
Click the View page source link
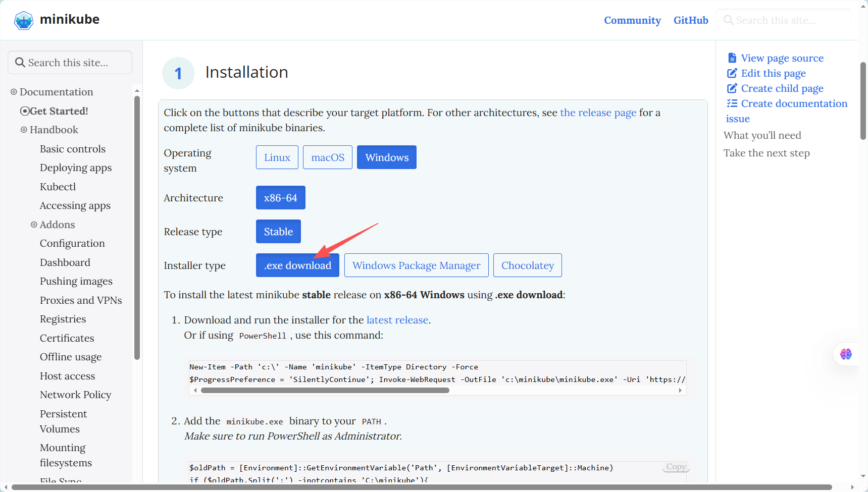pos(782,58)
